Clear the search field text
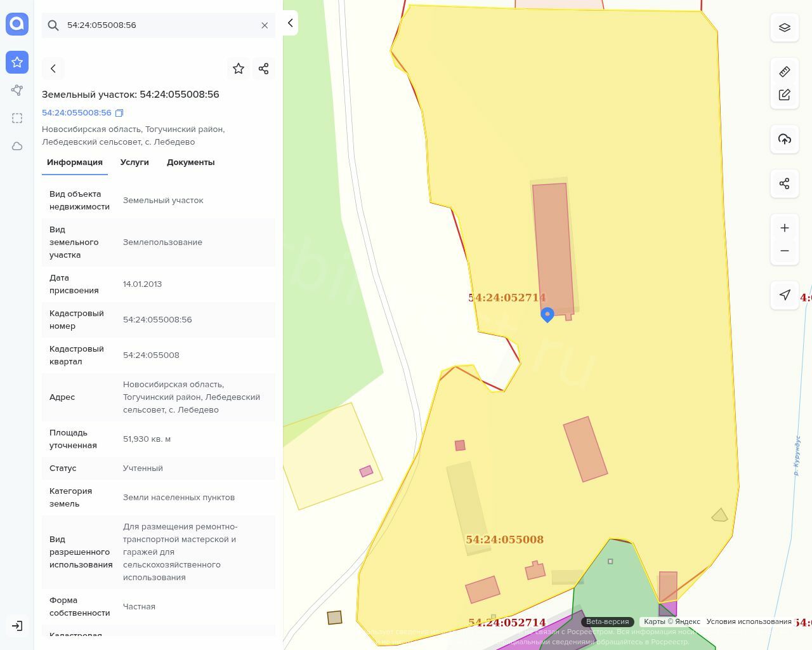 [265, 25]
